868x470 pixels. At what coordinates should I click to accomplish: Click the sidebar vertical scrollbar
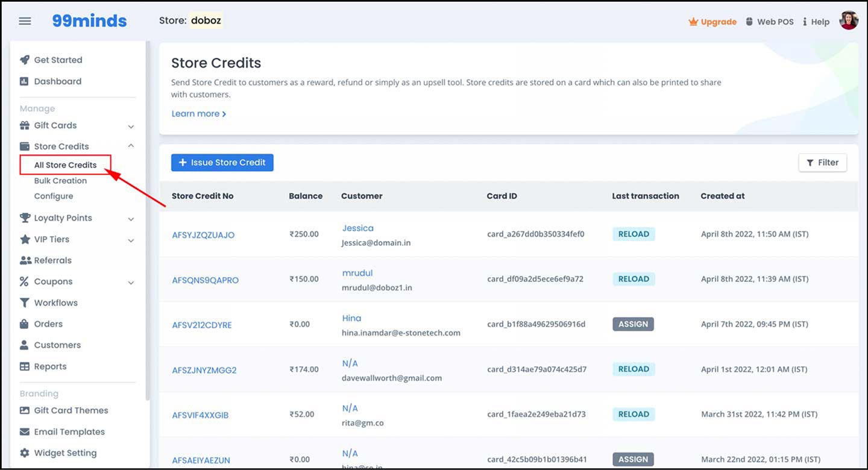[147, 221]
